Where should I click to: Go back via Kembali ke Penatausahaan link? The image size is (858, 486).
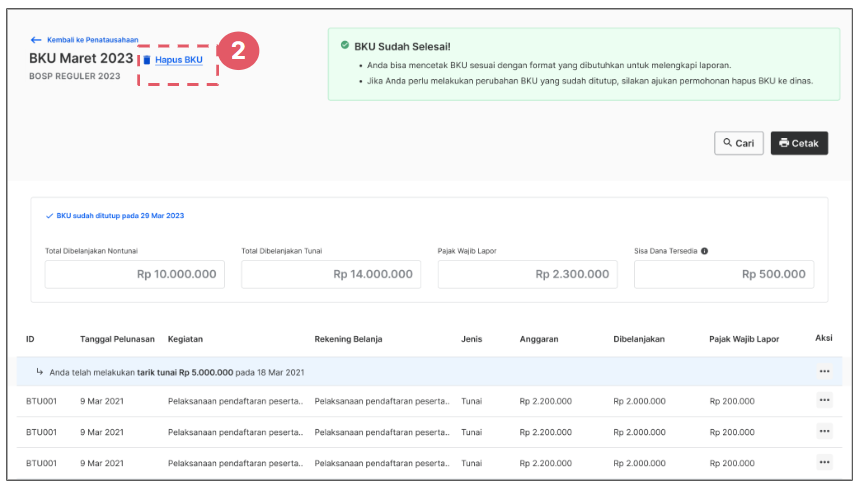pos(92,40)
